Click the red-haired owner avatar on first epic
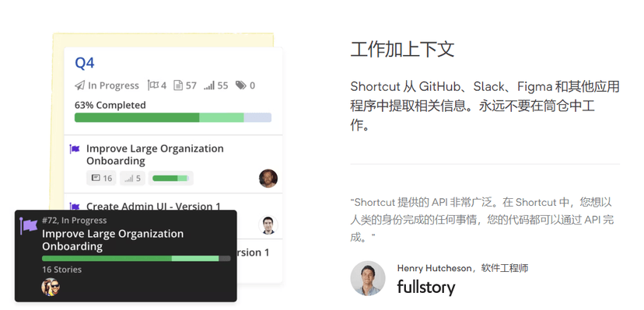This screenshot has height=310, width=644. point(268,179)
